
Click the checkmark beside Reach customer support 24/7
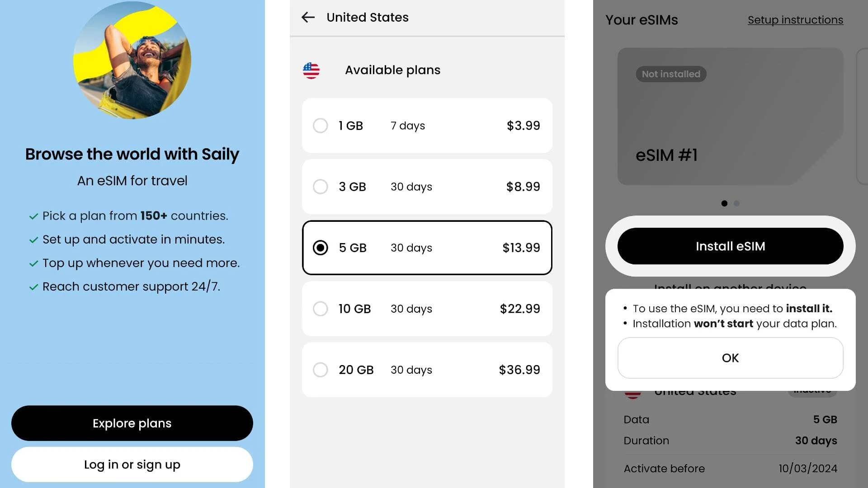(33, 286)
